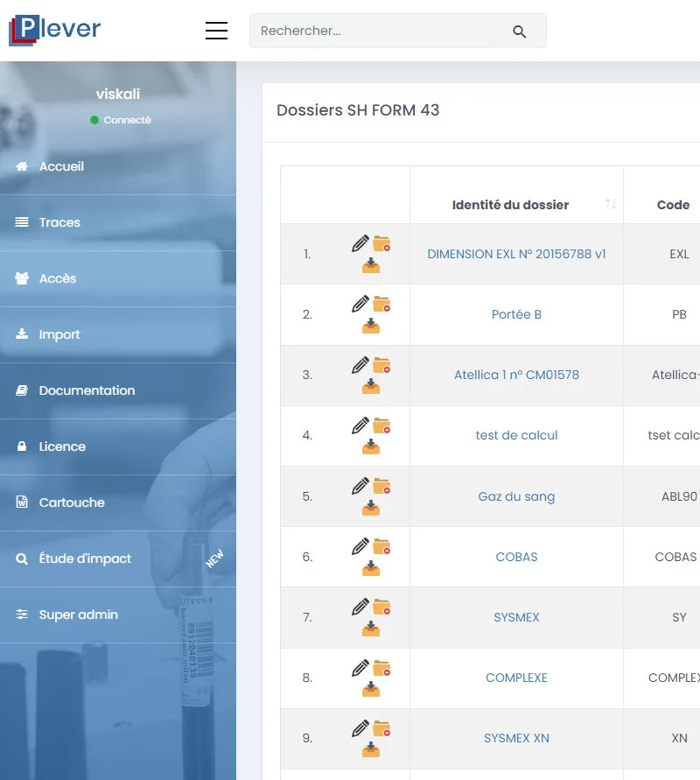Click the Dossiers SH FORM 43 title
The width and height of the screenshot is (700, 780).
(x=358, y=110)
